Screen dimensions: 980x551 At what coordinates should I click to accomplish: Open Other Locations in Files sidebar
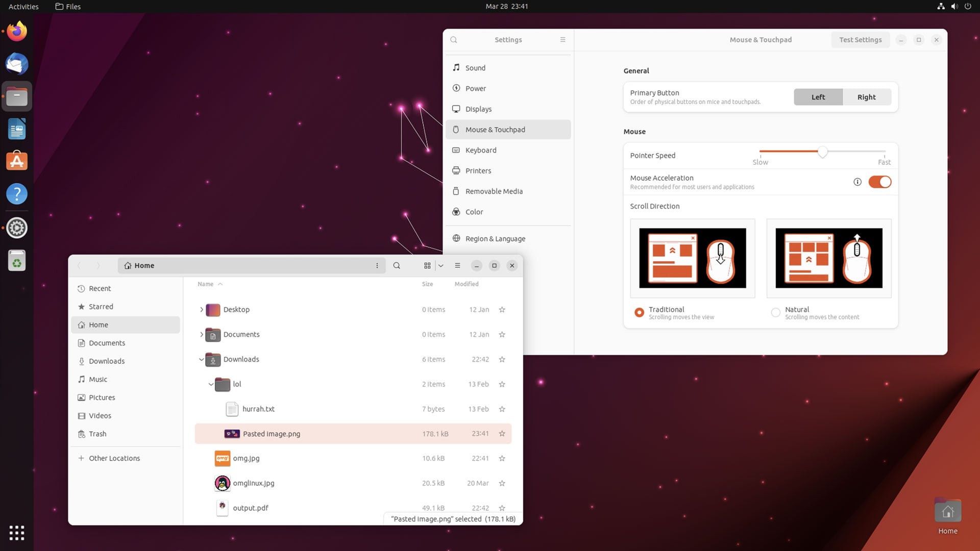[x=113, y=458]
